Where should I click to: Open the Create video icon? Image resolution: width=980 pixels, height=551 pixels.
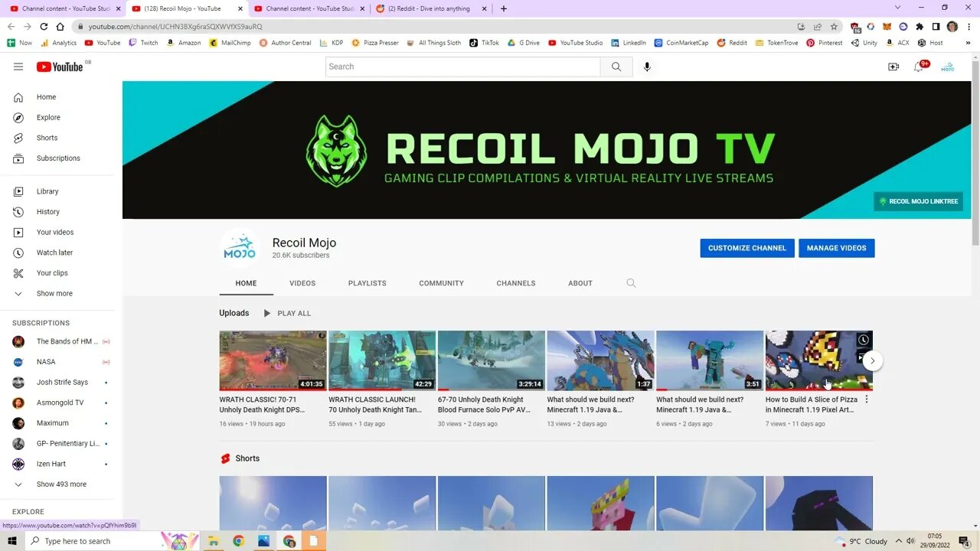click(x=893, y=67)
